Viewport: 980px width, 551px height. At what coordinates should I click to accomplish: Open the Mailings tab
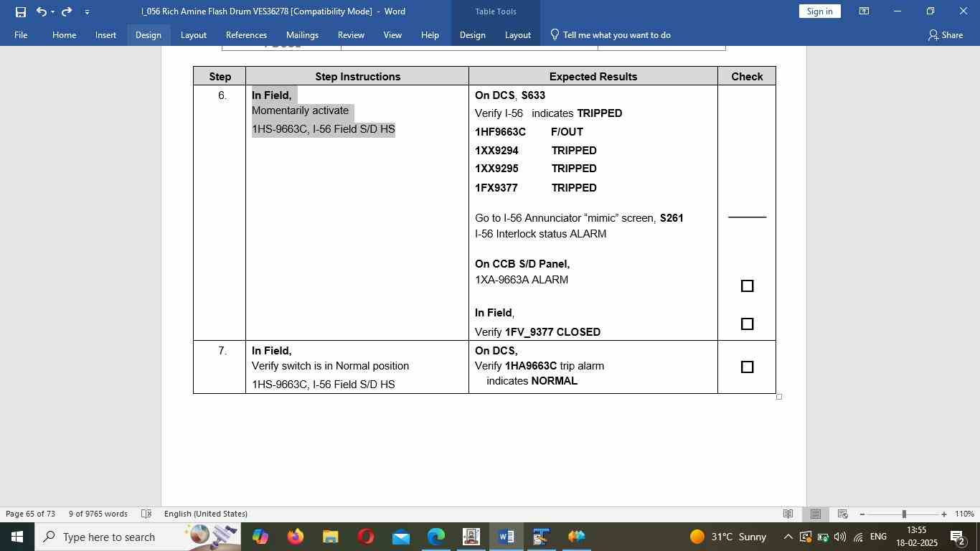pyautogui.click(x=302, y=34)
